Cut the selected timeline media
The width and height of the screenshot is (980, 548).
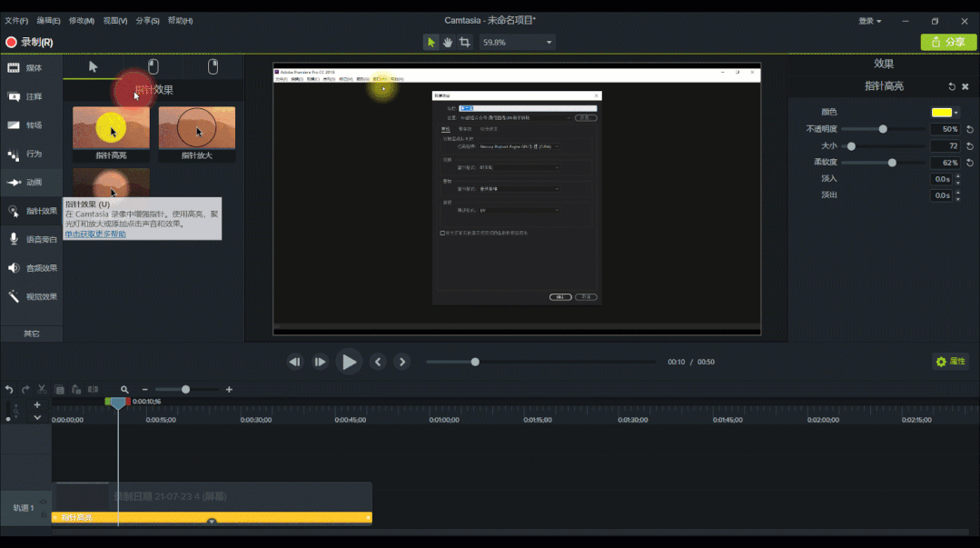click(x=42, y=390)
